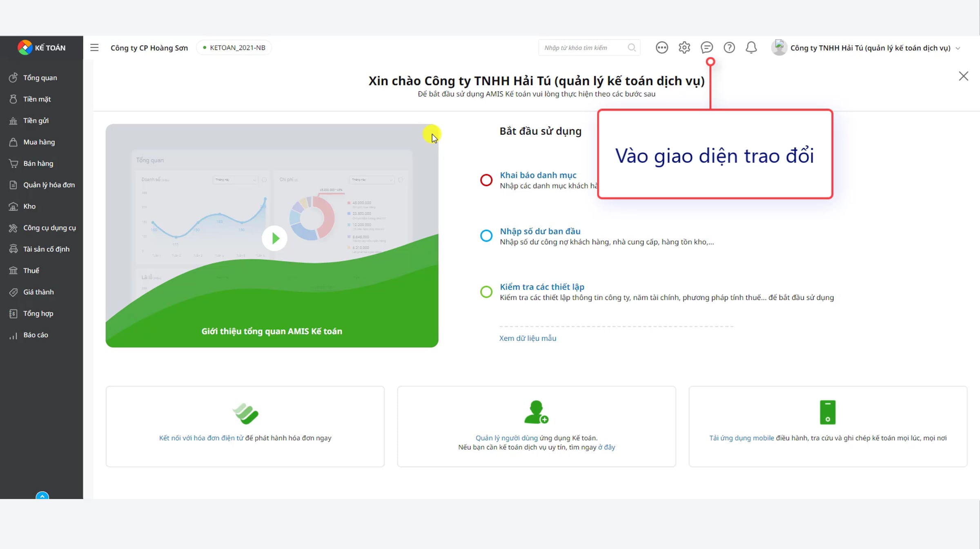Open the Kiểm tra các thiết lập link
Viewport: 980px width, 549px height.
point(542,287)
